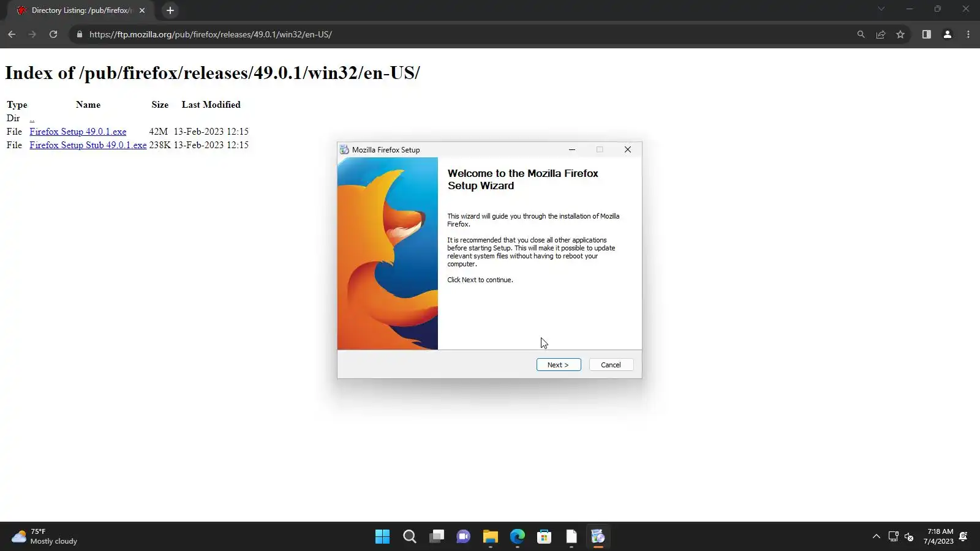
Task: Open Microsoft Store from taskbar
Action: coord(545,537)
